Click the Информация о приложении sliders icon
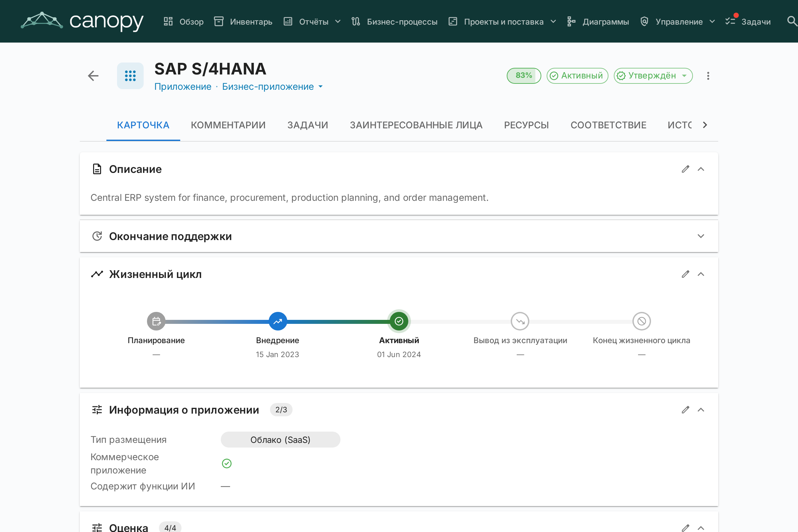Viewport: 798px width, 532px height. (x=97, y=410)
